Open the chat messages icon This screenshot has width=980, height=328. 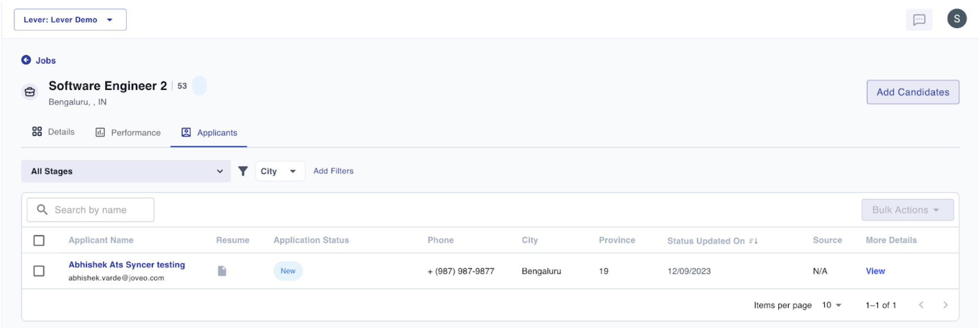tap(919, 20)
